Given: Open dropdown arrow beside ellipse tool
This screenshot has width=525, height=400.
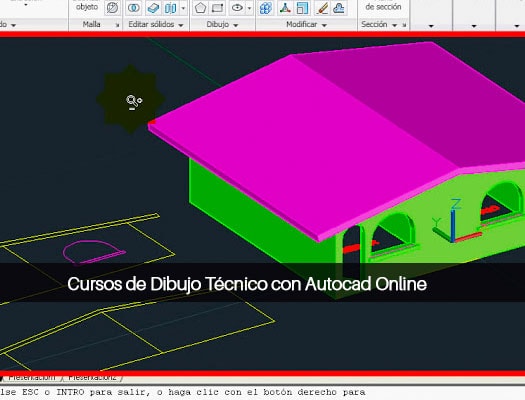Looking at the screenshot, I should point(249,8).
